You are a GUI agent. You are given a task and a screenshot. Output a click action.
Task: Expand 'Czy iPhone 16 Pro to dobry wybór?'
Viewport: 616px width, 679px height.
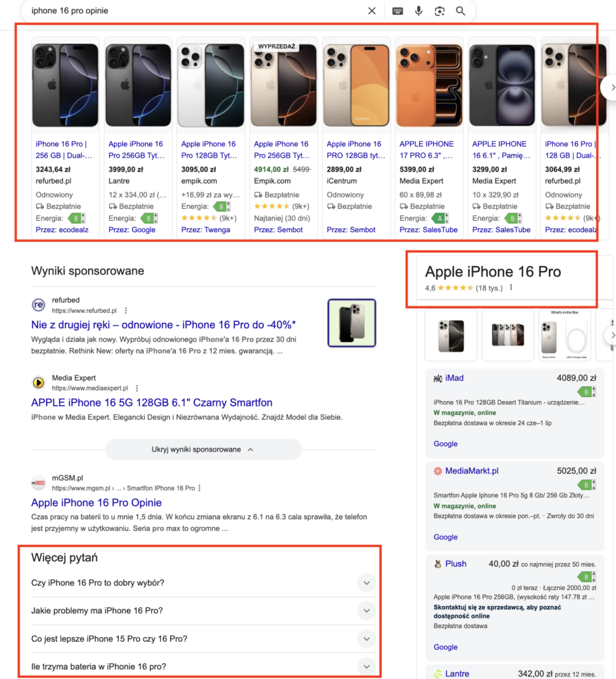point(204,583)
